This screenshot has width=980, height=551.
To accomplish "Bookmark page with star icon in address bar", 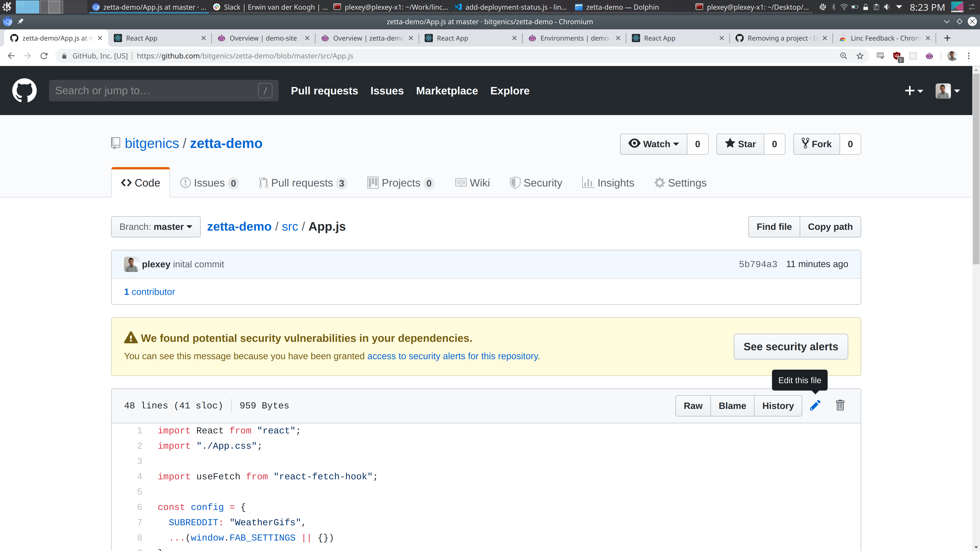I will point(860,56).
